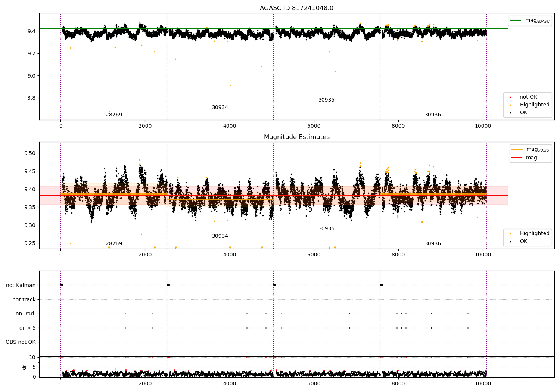Click the "dr > 5" axis label
Image resolution: width=560 pixels, height=392 pixels.
[x=28, y=328]
